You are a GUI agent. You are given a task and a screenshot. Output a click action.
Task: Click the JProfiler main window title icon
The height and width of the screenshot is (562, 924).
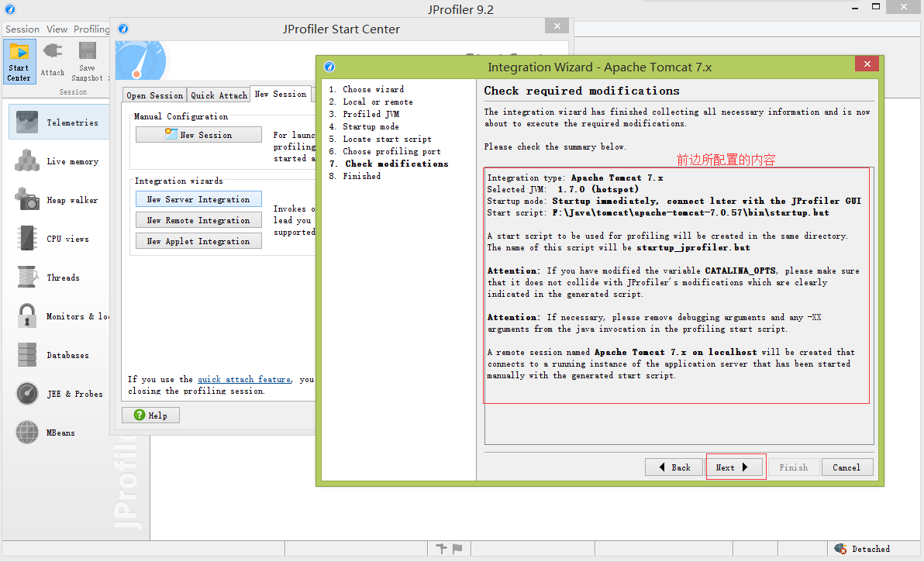pyautogui.click(x=10, y=9)
